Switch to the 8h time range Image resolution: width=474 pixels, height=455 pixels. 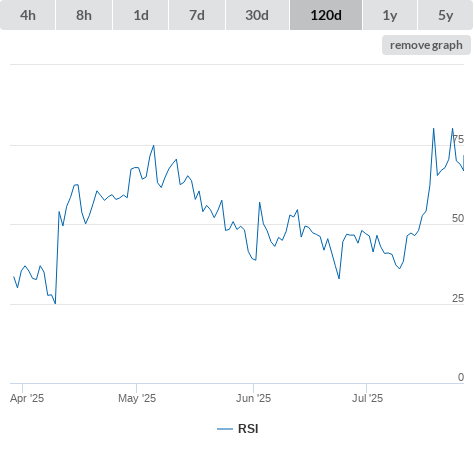pyautogui.click(x=84, y=15)
